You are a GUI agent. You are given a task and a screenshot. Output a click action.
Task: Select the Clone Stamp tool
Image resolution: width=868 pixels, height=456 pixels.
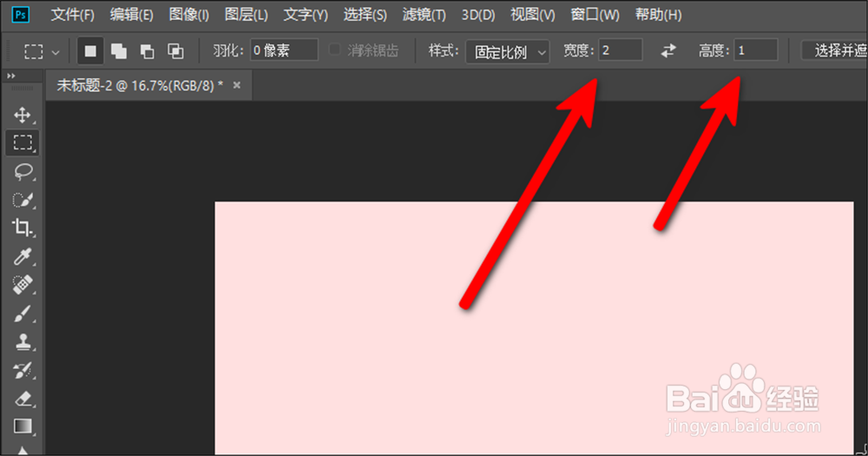tap(23, 342)
